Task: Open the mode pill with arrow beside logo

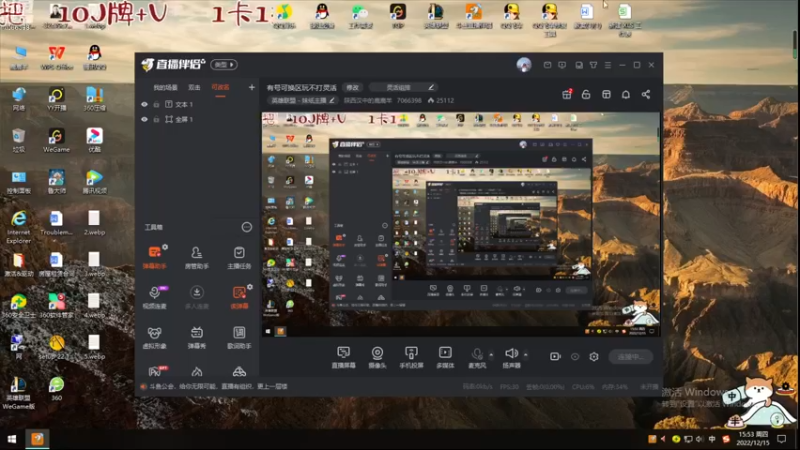Action: (224, 65)
